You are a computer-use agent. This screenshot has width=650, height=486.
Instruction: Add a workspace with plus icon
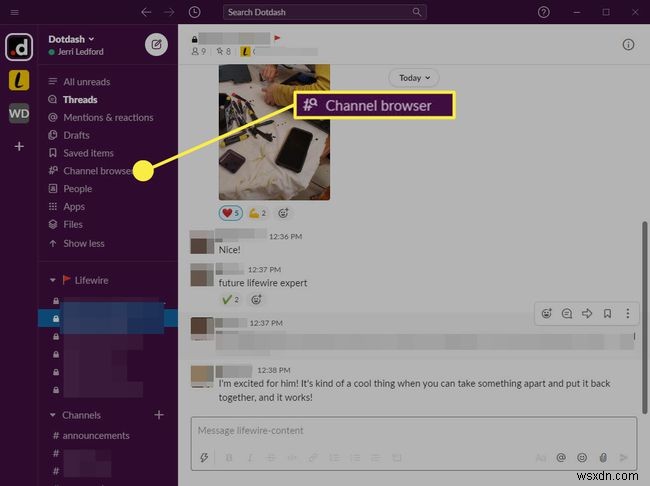click(x=19, y=146)
